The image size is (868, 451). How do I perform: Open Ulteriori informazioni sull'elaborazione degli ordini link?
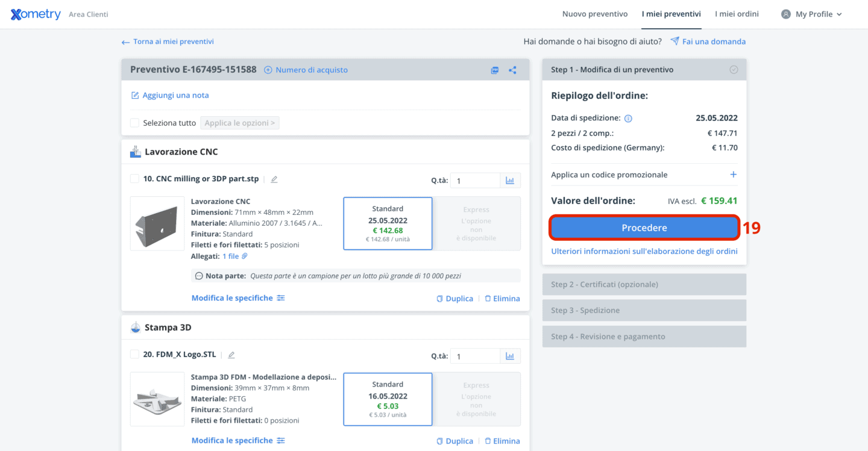(644, 251)
